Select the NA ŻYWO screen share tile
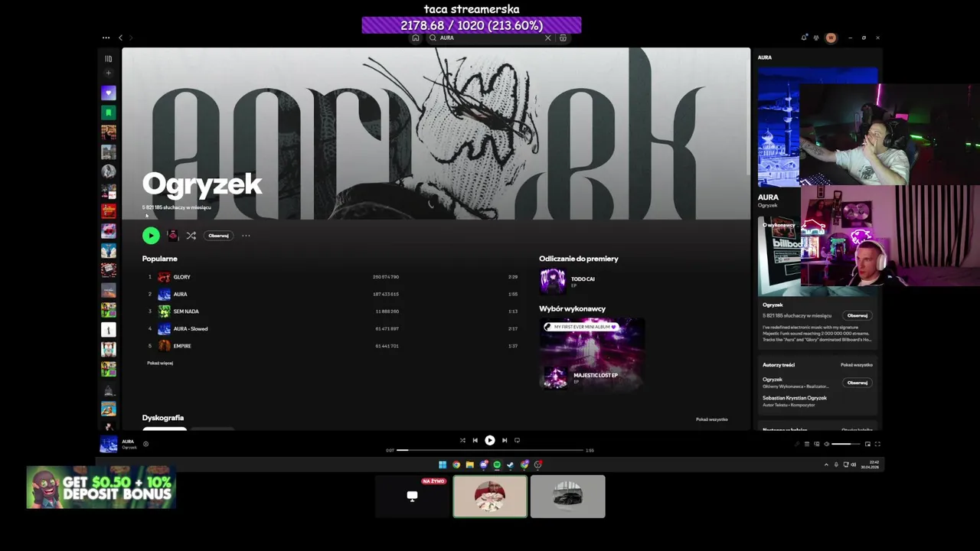The height and width of the screenshot is (551, 980). pos(413,496)
